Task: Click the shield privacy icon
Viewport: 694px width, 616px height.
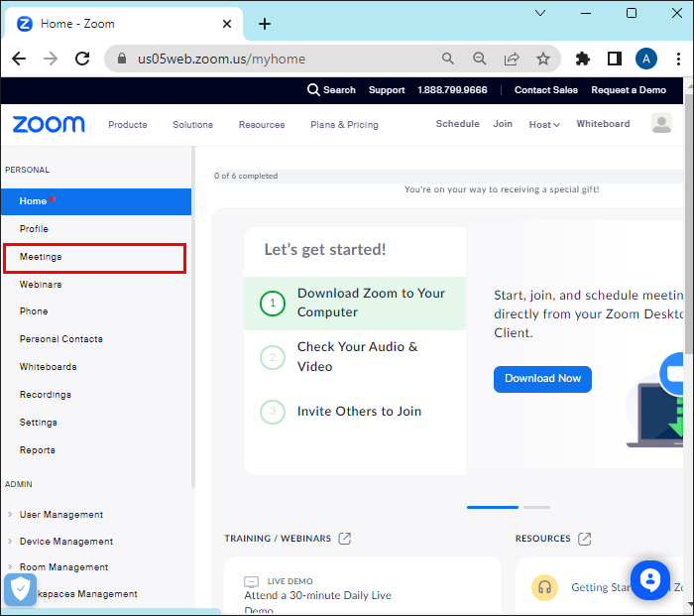Action: coord(20,589)
